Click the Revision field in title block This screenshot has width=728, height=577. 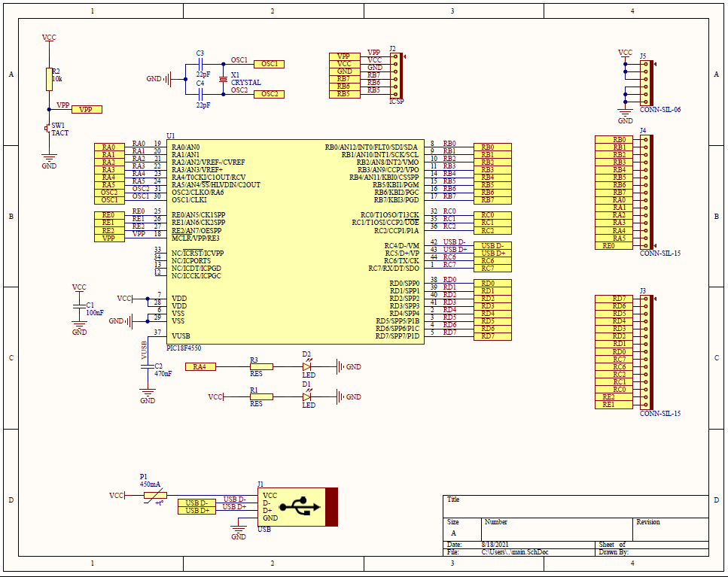pos(671,529)
